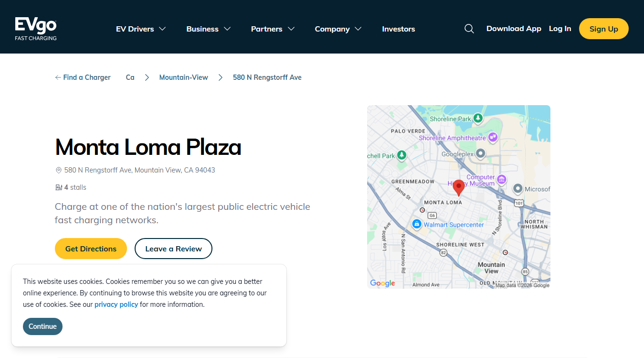644x358 pixels.
Task: Click the back arrow before Find a Charger
Action: point(58,77)
